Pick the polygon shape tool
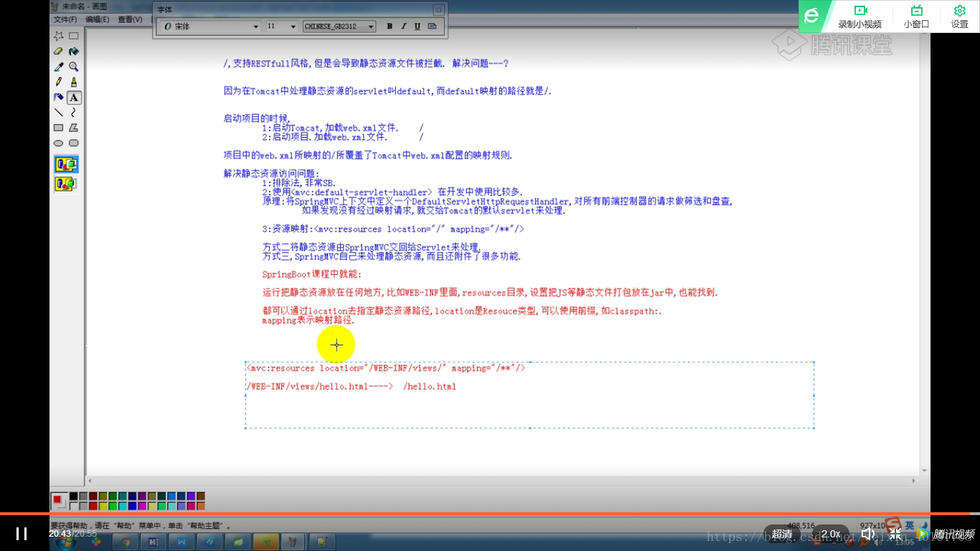980x551 pixels. 73,128
